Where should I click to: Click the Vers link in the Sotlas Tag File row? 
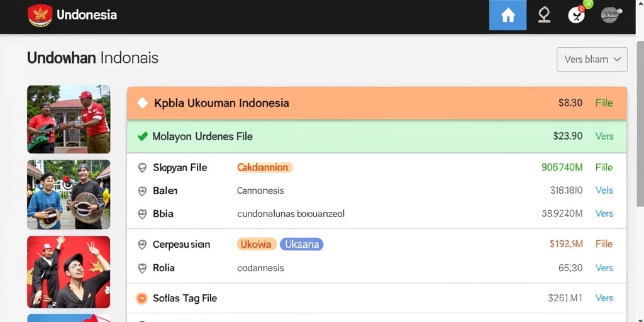click(x=604, y=297)
